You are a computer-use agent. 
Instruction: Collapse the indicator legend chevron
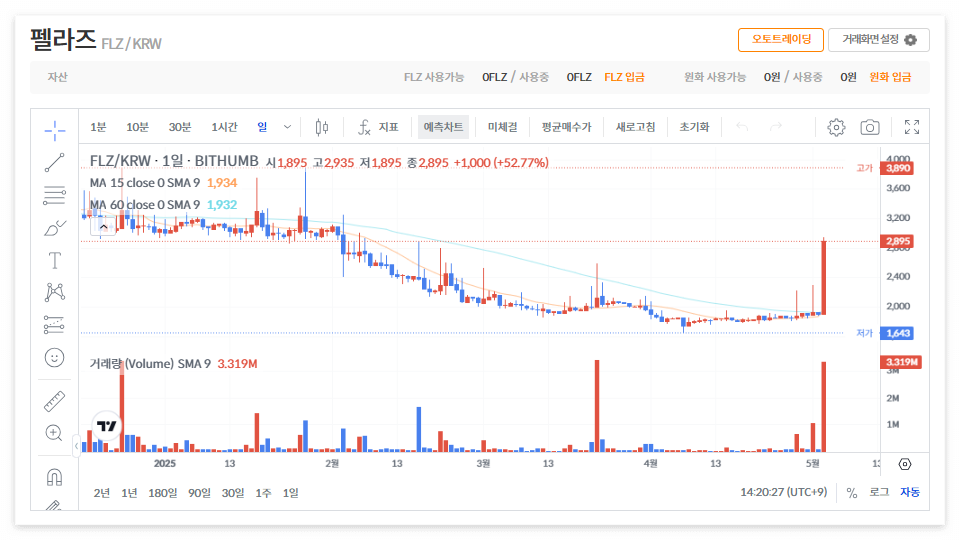tap(103, 227)
